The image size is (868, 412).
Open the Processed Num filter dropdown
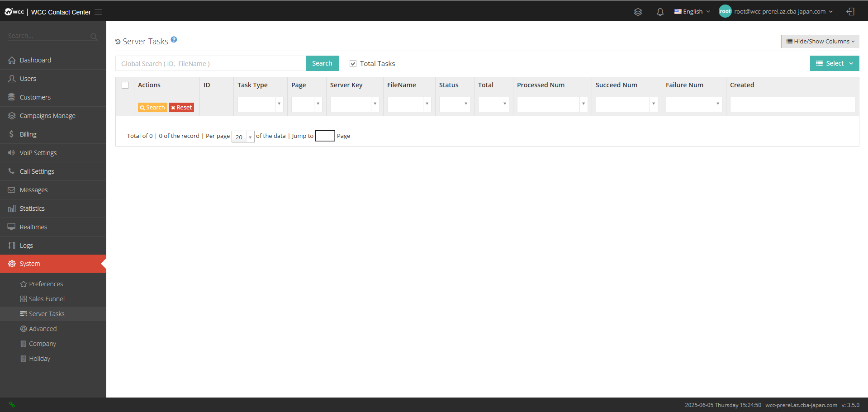[x=552, y=104]
